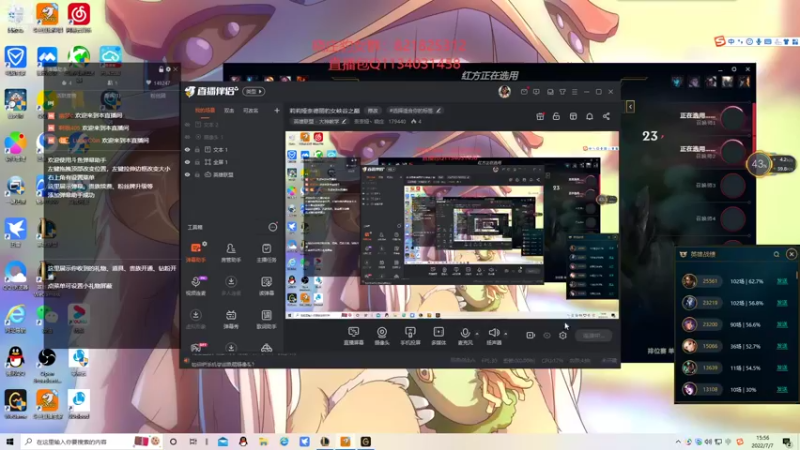Open the QQ penguin taskbar icon
This screenshot has height=450, width=800.
(243, 441)
